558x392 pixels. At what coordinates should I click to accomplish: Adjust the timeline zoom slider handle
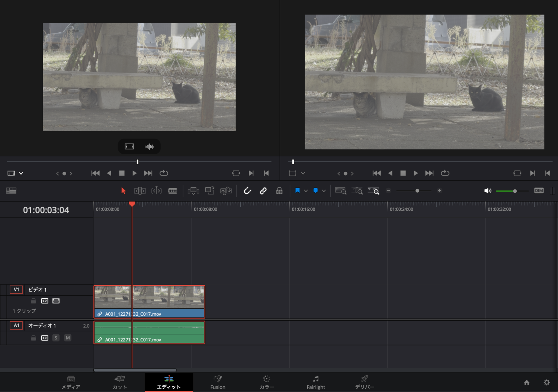[x=417, y=190]
